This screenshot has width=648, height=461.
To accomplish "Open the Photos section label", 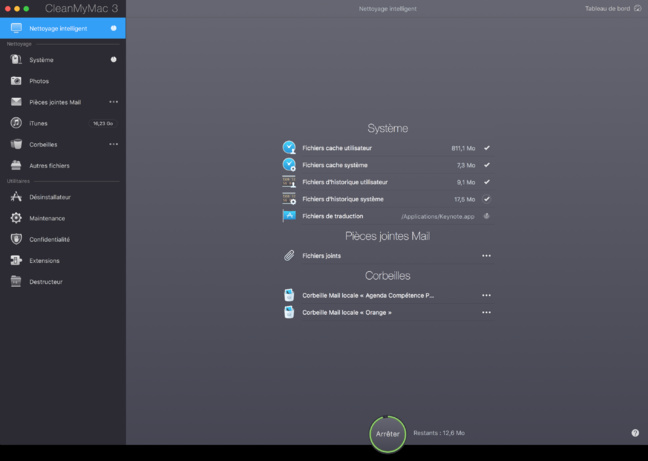I will [x=39, y=81].
